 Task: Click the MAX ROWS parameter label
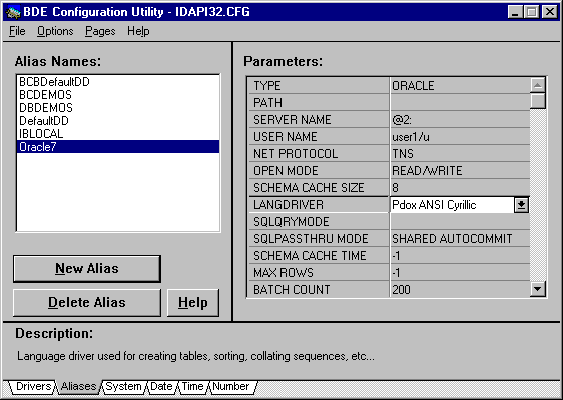click(x=319, y=273)
